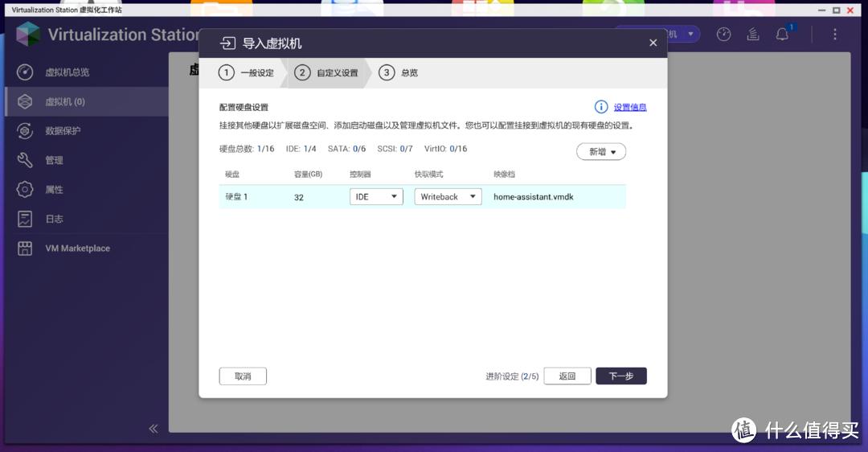The width and height of the screenshot is (868, 452).
Task: Click the wrench management icon
Action: click(25, 160)
